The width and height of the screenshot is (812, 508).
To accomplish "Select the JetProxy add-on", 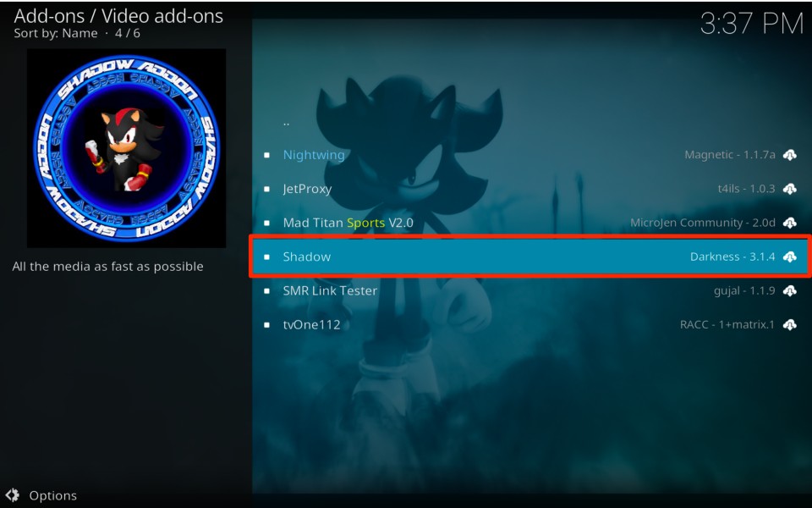I will pos(529,189).
